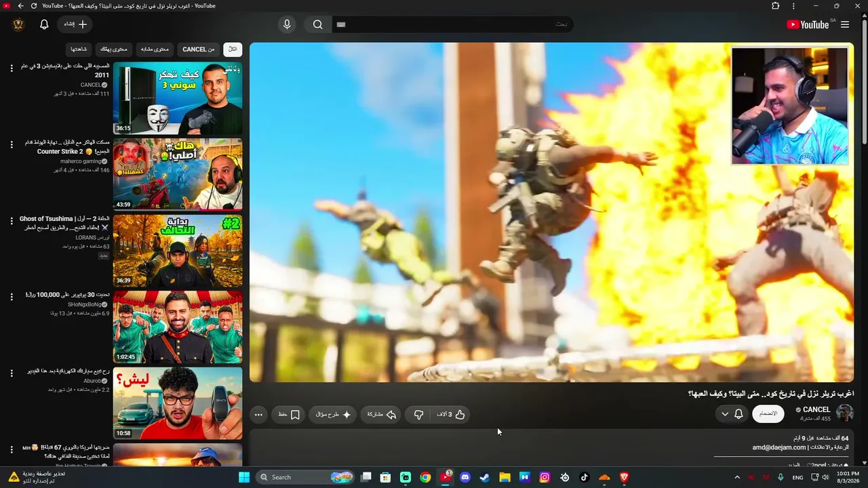The width and height of the screenshot is (868, 488).
Task: Like the video with thumbs up
Action: coord(452,415)
